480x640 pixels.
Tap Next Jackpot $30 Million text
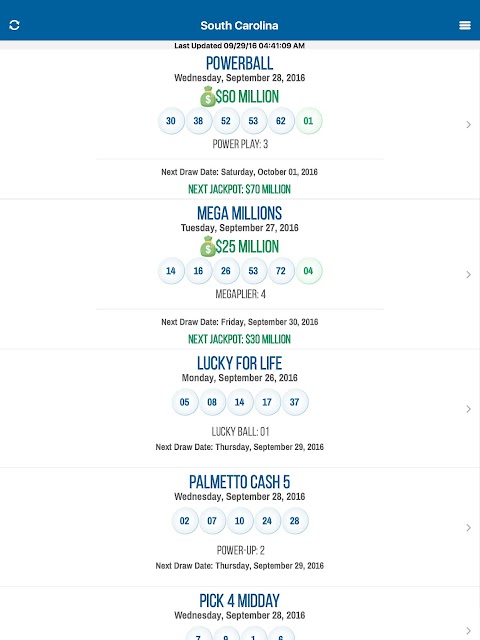(240, 339)
